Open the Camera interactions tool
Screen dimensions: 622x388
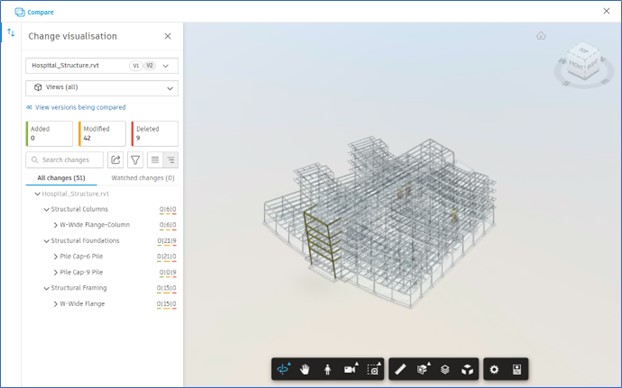351,369
